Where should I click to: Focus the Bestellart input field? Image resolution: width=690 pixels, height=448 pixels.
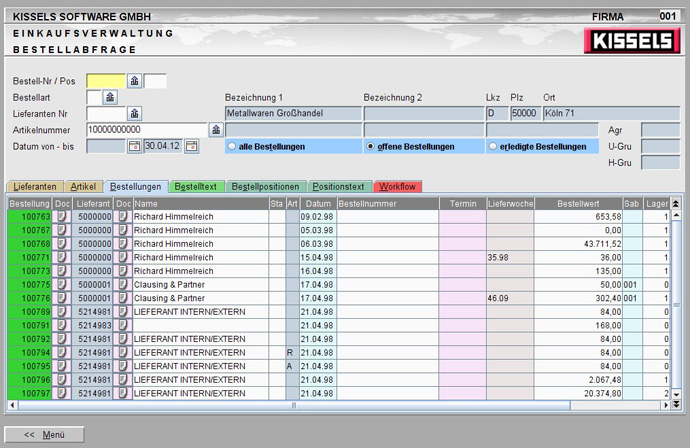pos(94,97)
